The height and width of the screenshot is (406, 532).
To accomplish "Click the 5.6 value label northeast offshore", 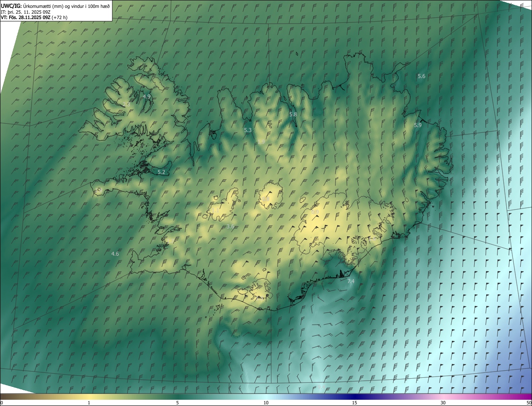I will pyautogui.click(x=421, y=76).
